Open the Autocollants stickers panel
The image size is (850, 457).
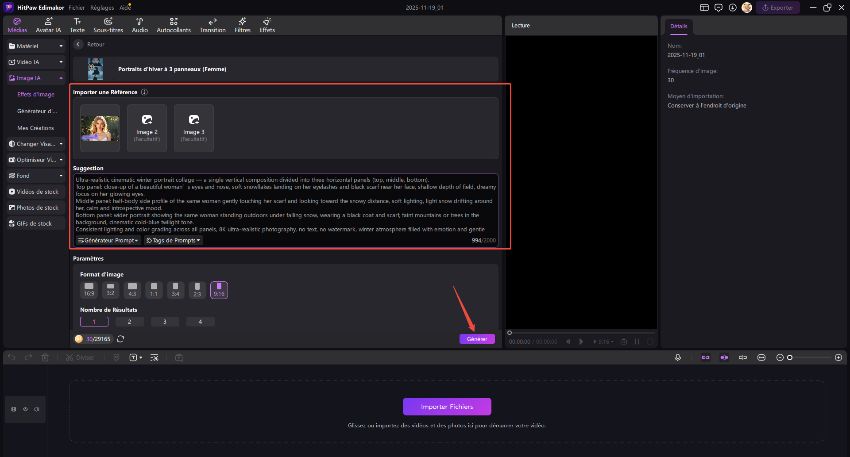point(174,25)
